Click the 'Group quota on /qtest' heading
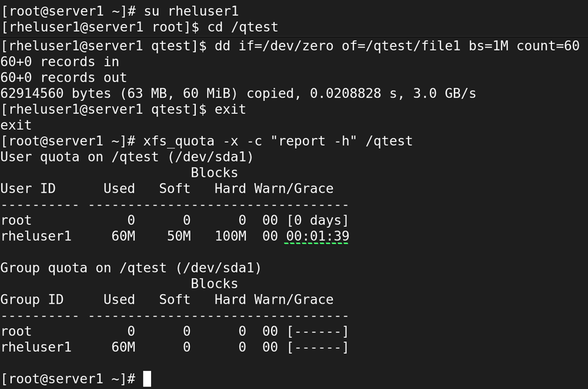Screen dimensions: 588x389 click(83, 268)
